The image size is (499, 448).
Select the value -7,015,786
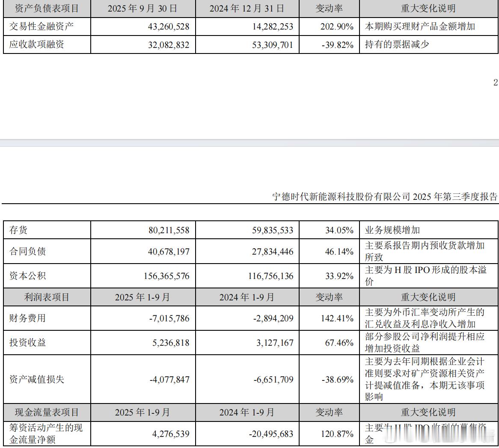tap(169, 318)
